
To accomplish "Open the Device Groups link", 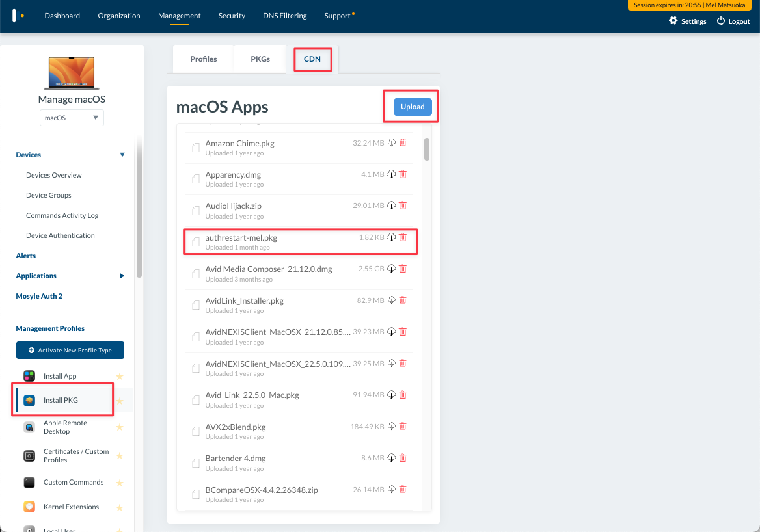I will tap(48, 195).
